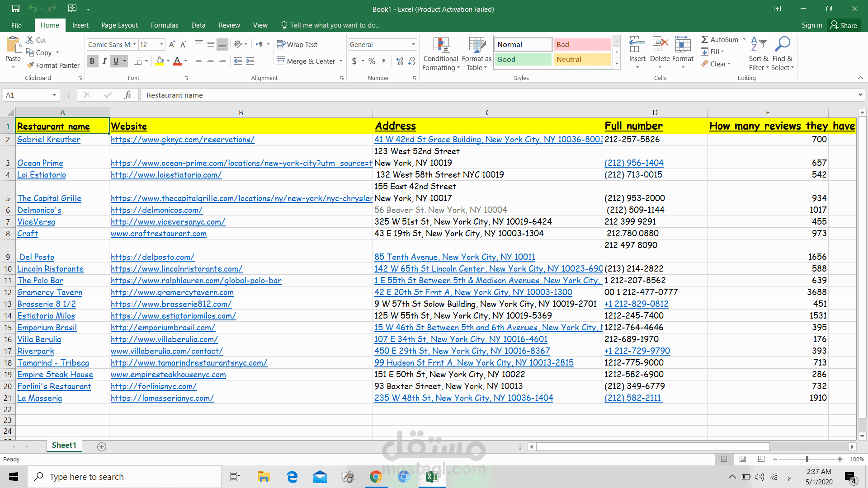The width and height of the screenshot is (868, 488).
Task: Click Increase Decimal icon
Action: pyautogui.click(x=400, y=61)
